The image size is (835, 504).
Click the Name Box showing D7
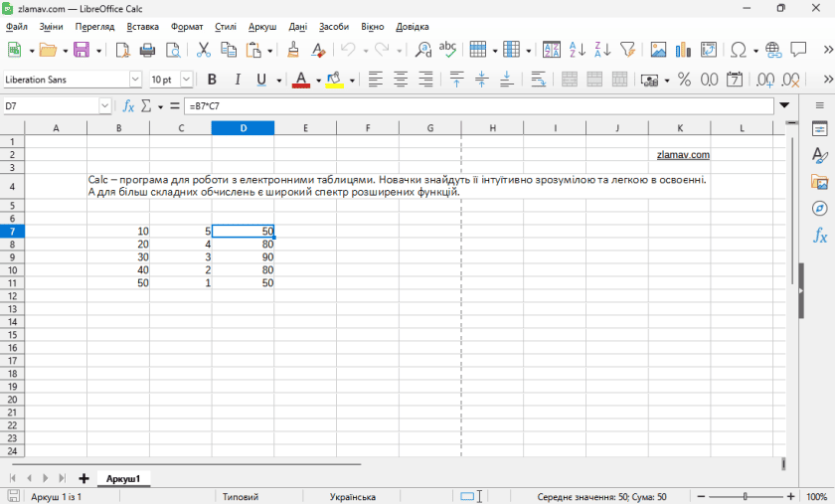[50, 105]
